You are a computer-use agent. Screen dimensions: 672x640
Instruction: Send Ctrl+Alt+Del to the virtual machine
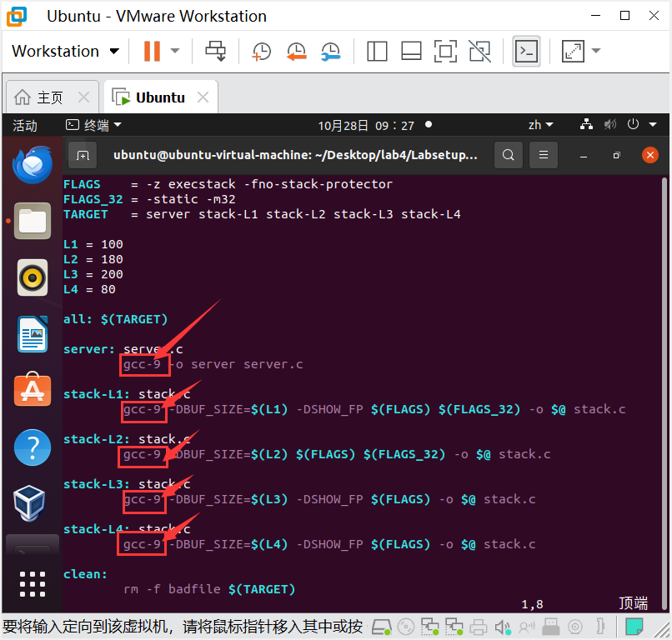215,51
